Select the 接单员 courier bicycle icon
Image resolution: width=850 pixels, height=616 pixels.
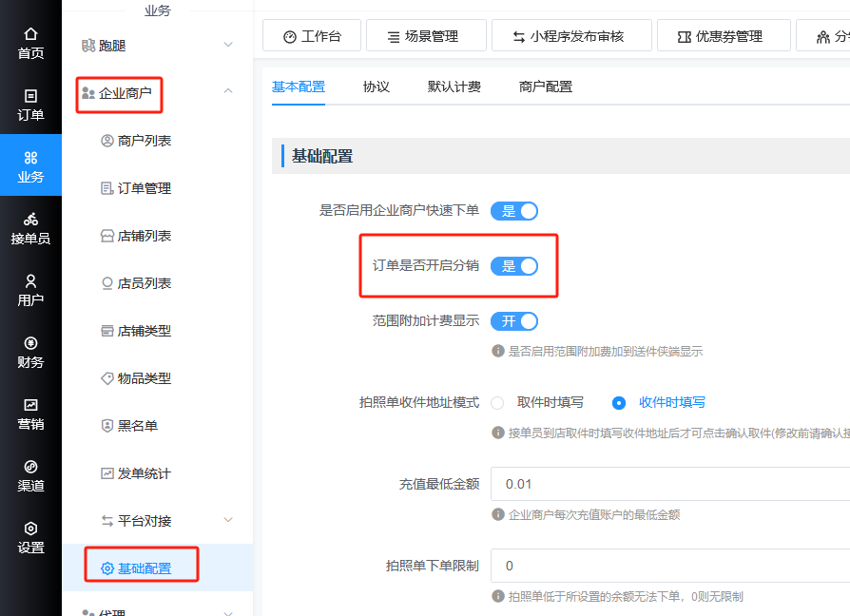click(30, 219)
